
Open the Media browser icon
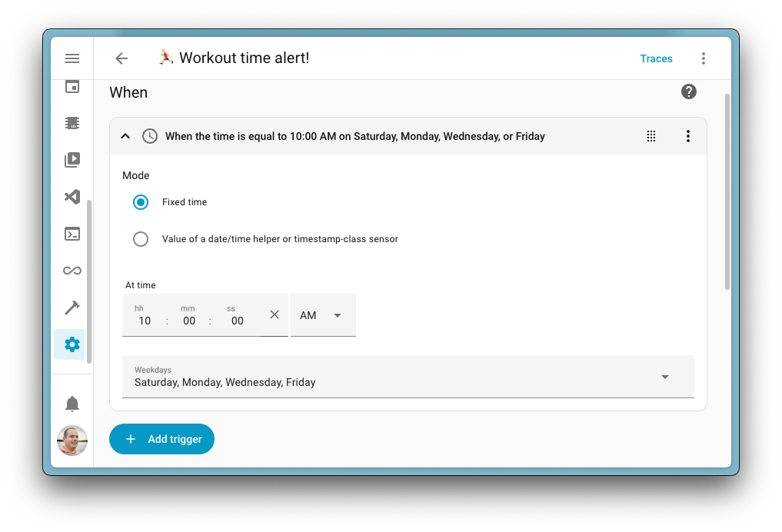click(72, 160)
